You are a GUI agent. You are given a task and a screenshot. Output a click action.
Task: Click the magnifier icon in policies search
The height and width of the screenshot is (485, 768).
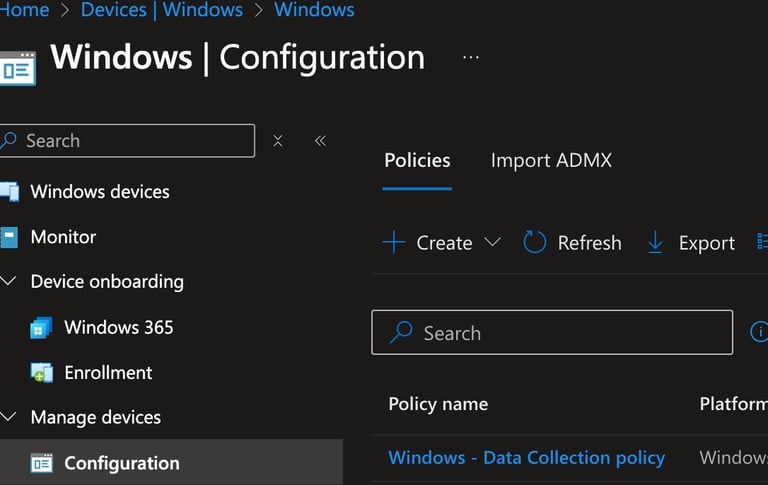coord(401,333)
